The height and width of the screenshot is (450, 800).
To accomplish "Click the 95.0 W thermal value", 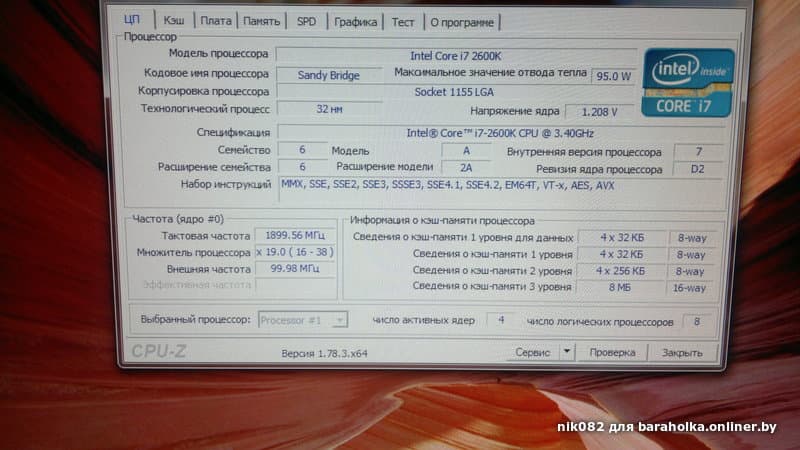I will click(613, 77).
